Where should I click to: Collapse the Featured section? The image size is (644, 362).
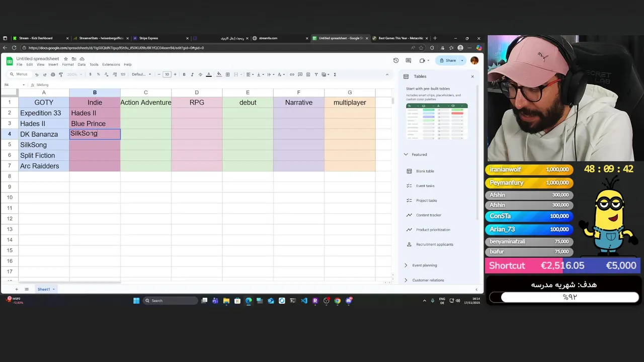coord(406,154)
